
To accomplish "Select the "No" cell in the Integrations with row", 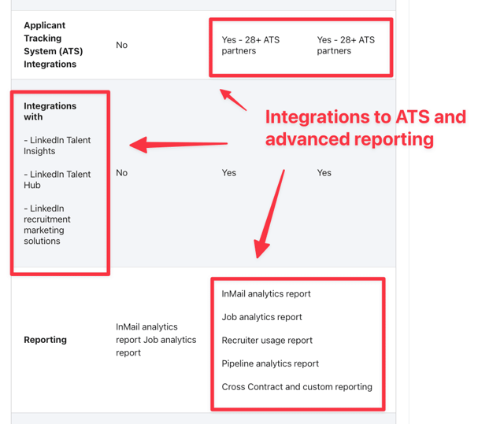I will tap(122, 173).
